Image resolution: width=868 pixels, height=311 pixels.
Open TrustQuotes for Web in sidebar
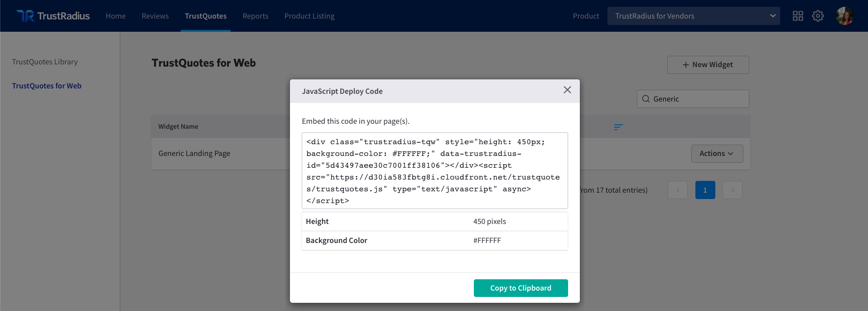(x=47, y=86)
